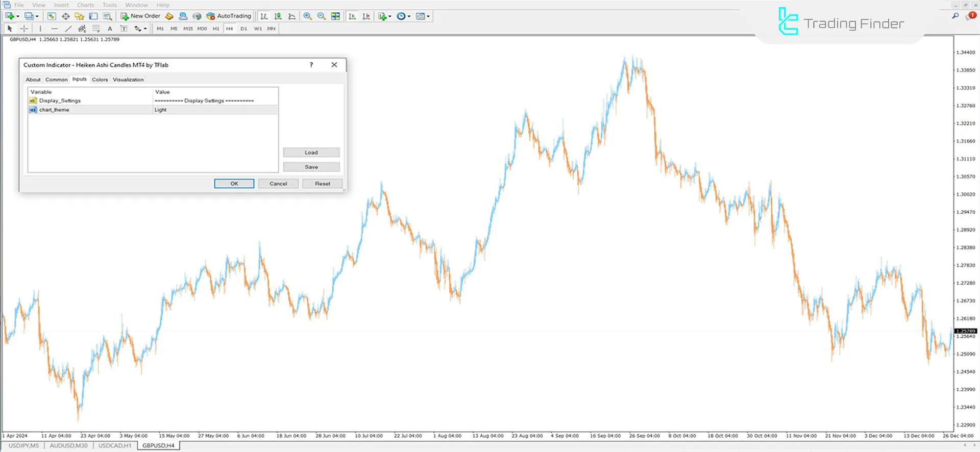Screen dimensions: 980x452
Task: Open search with the magnifier icon
Action: tap(955, 16)
